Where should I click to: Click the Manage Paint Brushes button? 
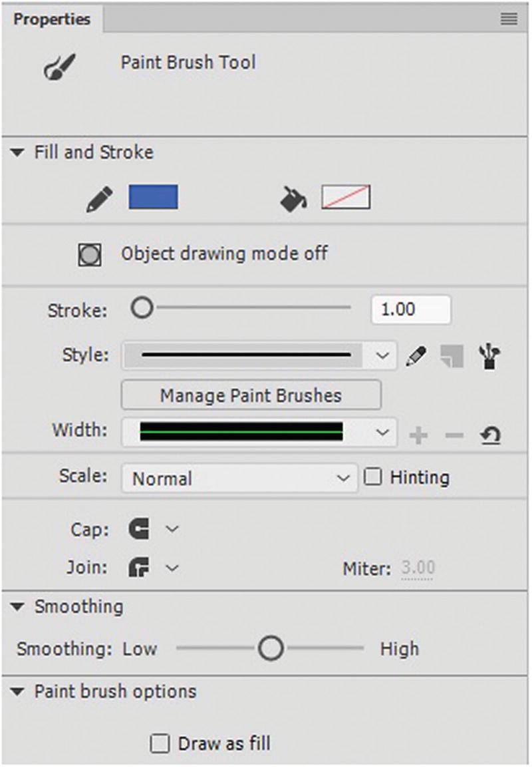coord(251,395)
